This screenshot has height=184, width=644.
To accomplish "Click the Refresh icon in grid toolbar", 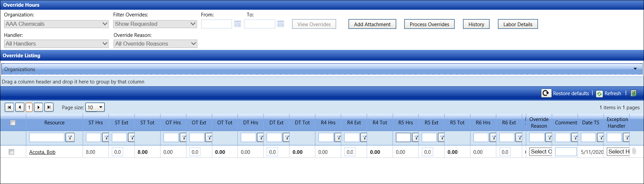I will (599, 94).
